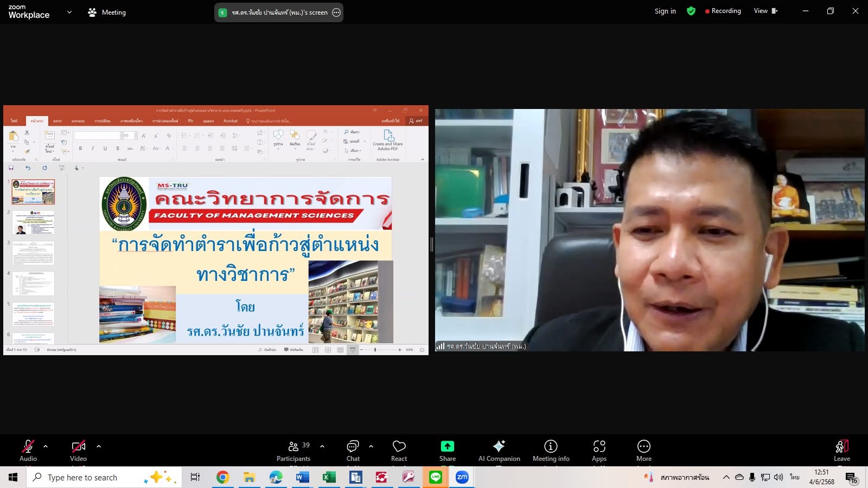
Task: Open the View layout dropdown
Action: click(x=765, y=11)
